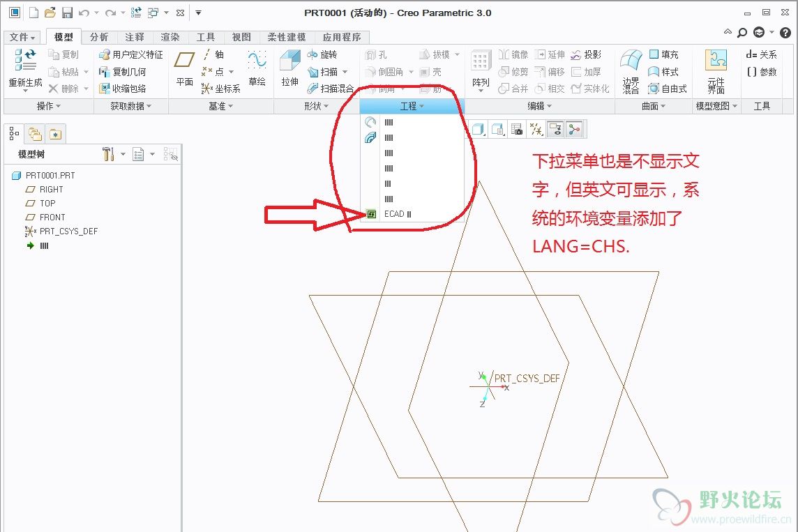Viewport: 798px width, 532px height.
Task: Minimize the ribbon with caret icon
Action: [x=728, y=32]
